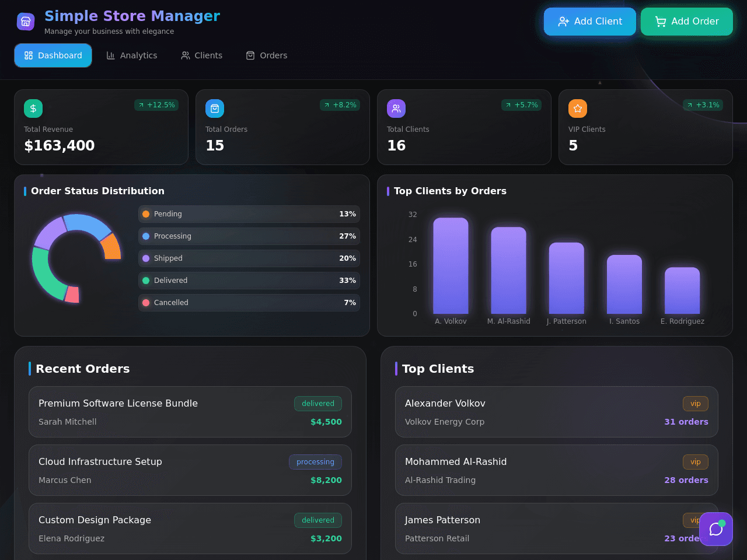The height and width of the screenshot is (560, 747).
Task: Click the $8,200 order amount
Action: [326, 480]
